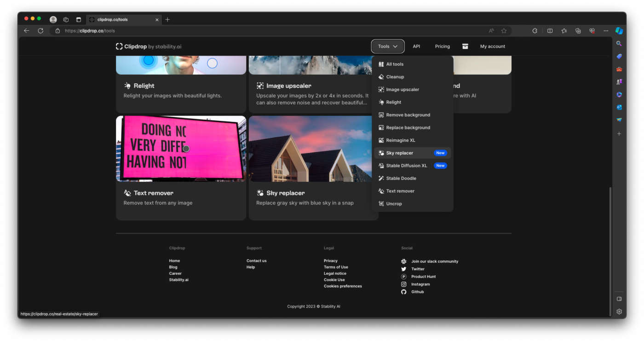
Task: Open the Pricing page link
Action: click(442, 46)
